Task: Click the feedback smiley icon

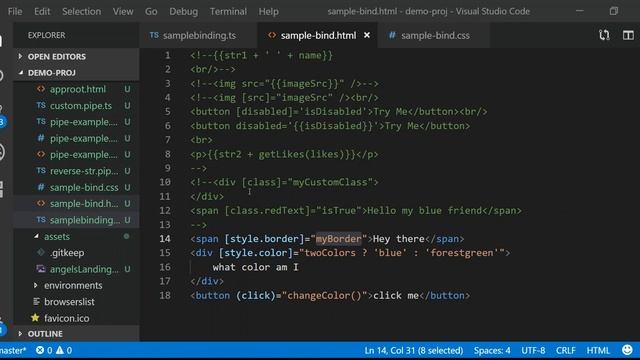Action: point(627,350)
